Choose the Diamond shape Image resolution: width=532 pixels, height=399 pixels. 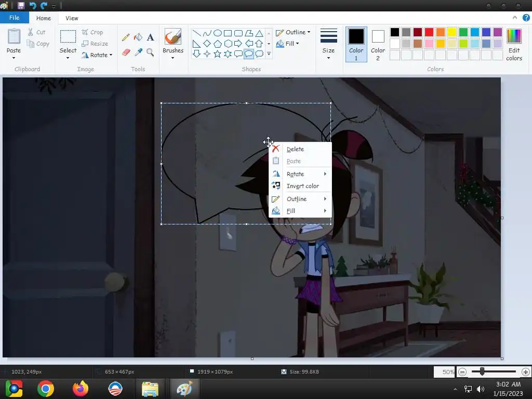(x=207, y=44)
